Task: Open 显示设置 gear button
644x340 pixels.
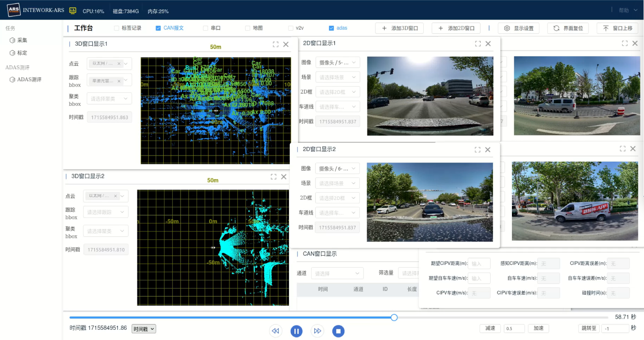Action: [x=518, y=28]
